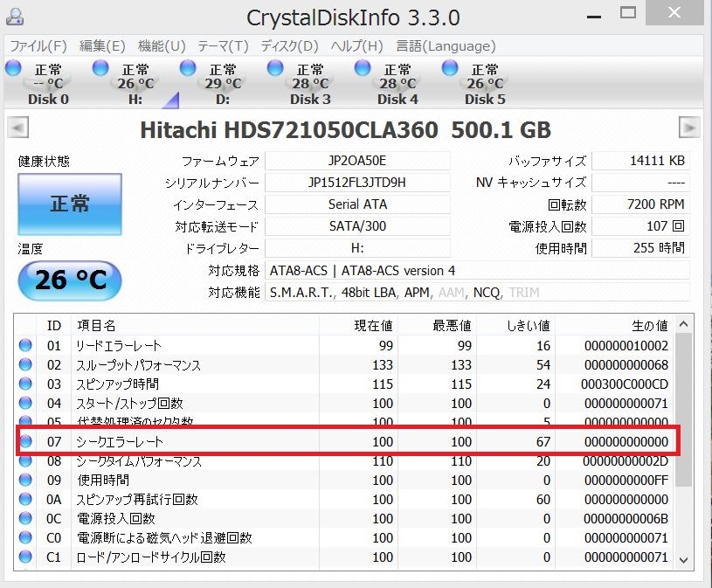Screen dimensions: 712x588
Task: Click the 26 °C temperature indicator
Action: point(69,280)
